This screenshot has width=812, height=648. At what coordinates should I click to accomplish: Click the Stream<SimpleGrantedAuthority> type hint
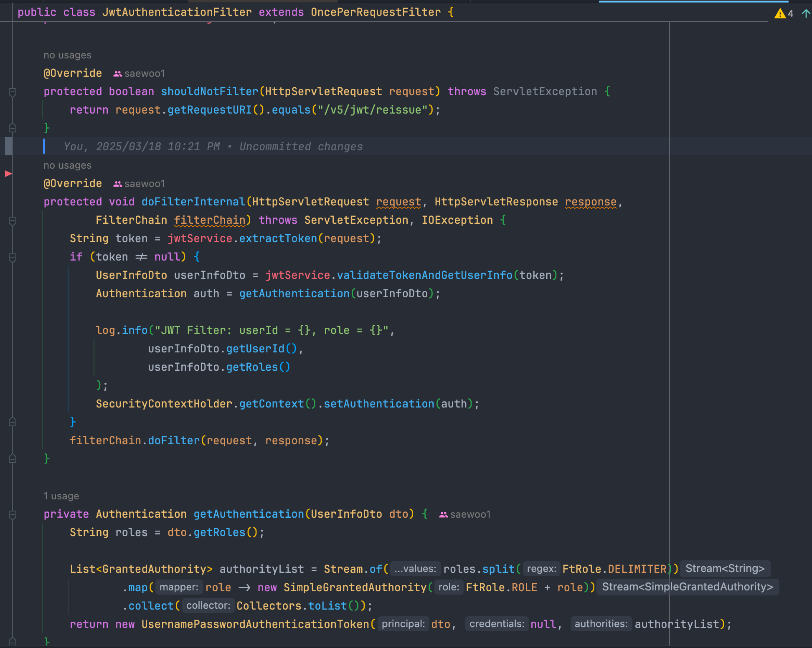coord(688,587)
